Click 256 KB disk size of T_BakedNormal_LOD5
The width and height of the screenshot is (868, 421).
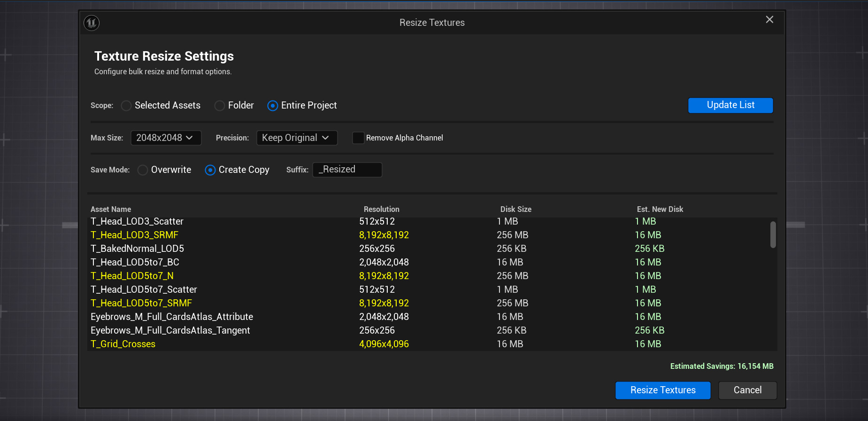coord(512,249)
